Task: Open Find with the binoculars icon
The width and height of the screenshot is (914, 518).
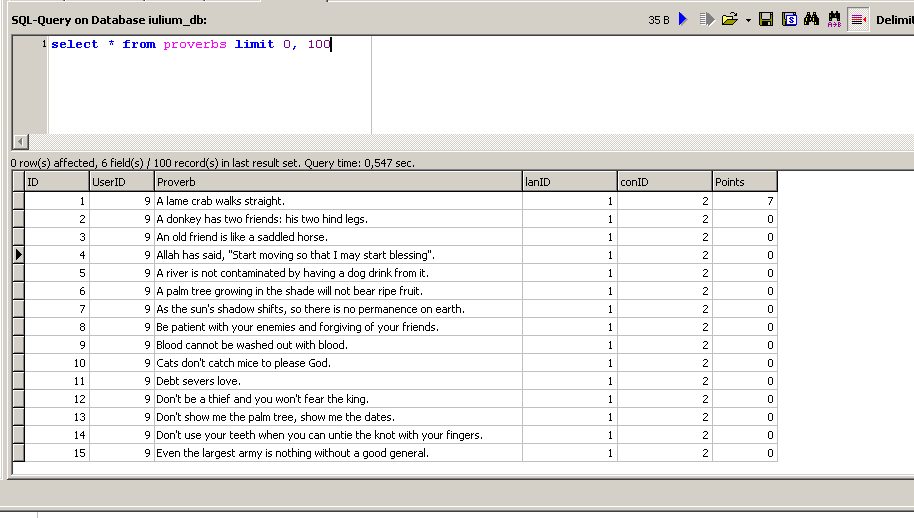Action: tap(811, 19)
